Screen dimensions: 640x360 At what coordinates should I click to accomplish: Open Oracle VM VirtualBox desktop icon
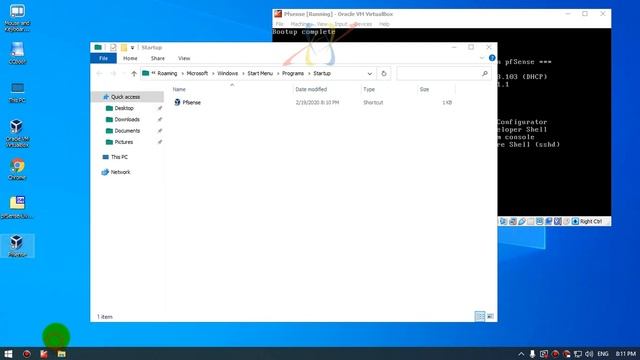(x=17, y=133)
